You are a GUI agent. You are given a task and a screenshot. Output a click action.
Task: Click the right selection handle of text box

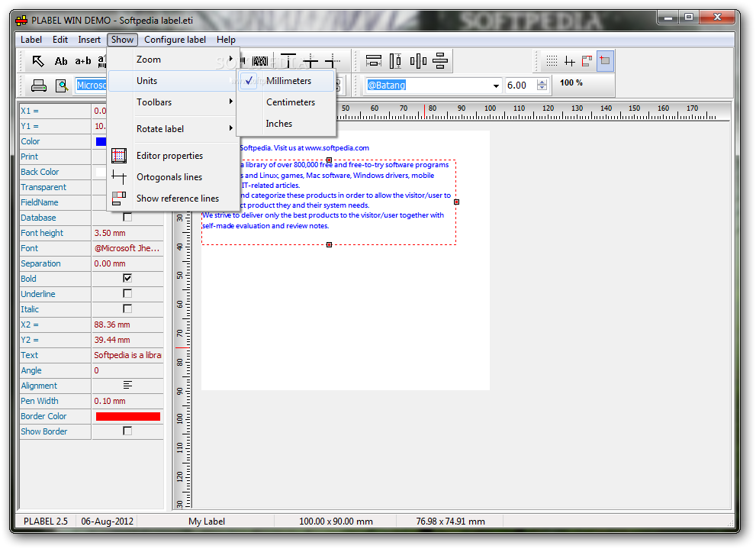pyautogui.click(x=457, y=202)
